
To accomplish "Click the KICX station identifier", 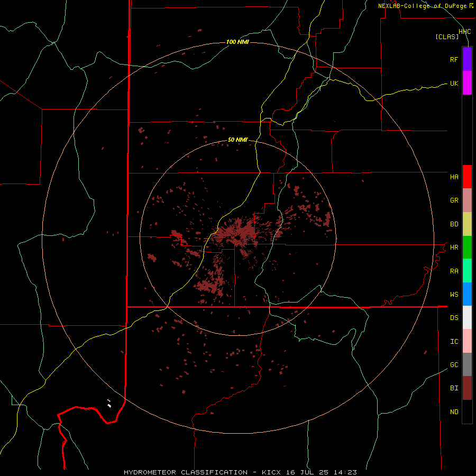I will pos(271,472).
